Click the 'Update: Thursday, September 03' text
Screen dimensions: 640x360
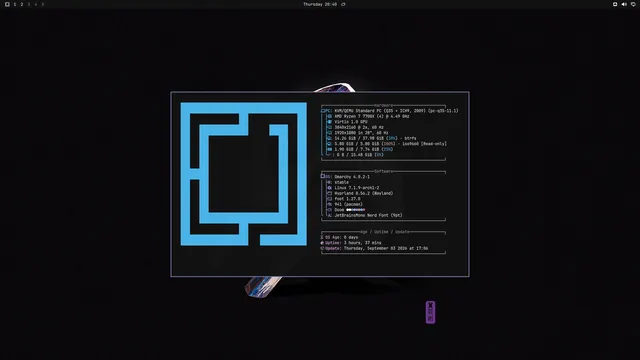coord(376,248)
